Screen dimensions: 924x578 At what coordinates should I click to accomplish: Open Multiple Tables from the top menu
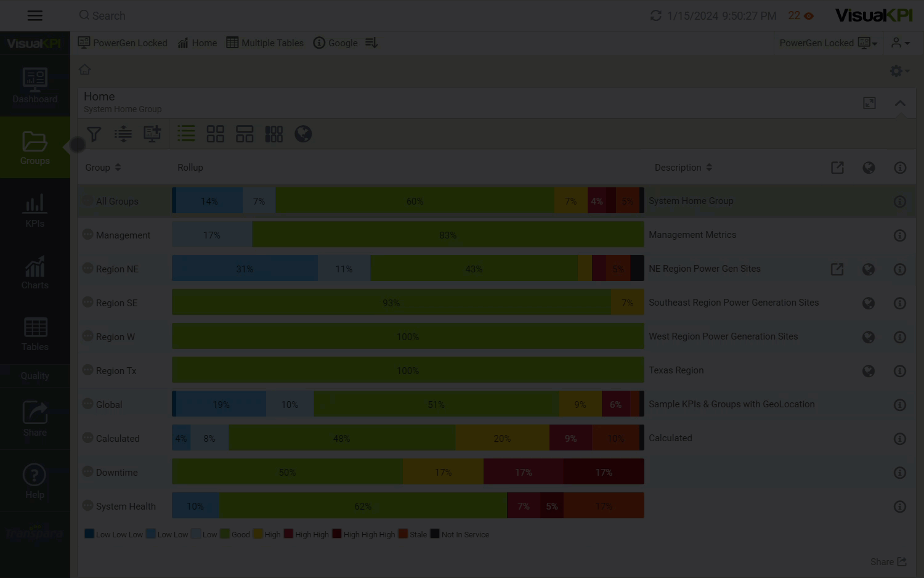pyautogui.click(x=265, y=43)
